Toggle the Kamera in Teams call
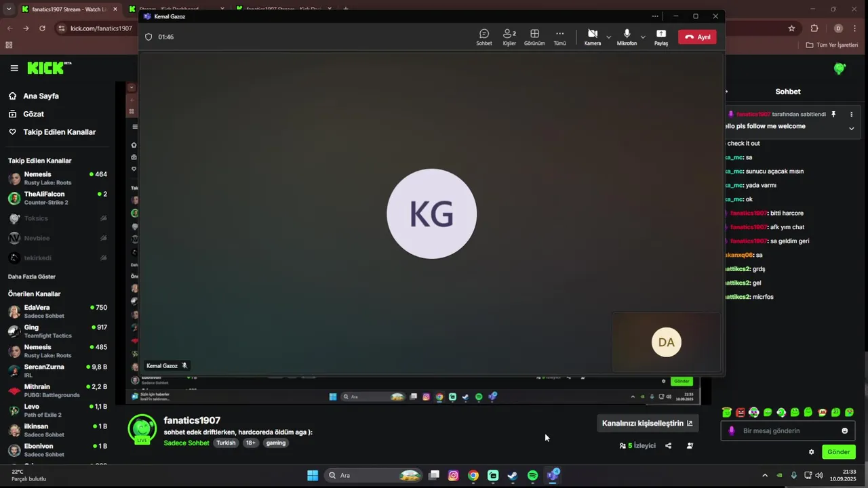This screenshot has width=868, height=488. tap(593, 37)
